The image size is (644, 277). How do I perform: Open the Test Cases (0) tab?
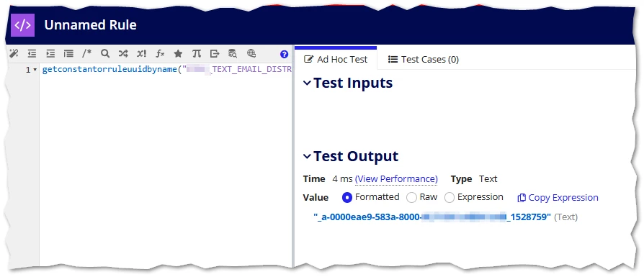pos(424,60)
